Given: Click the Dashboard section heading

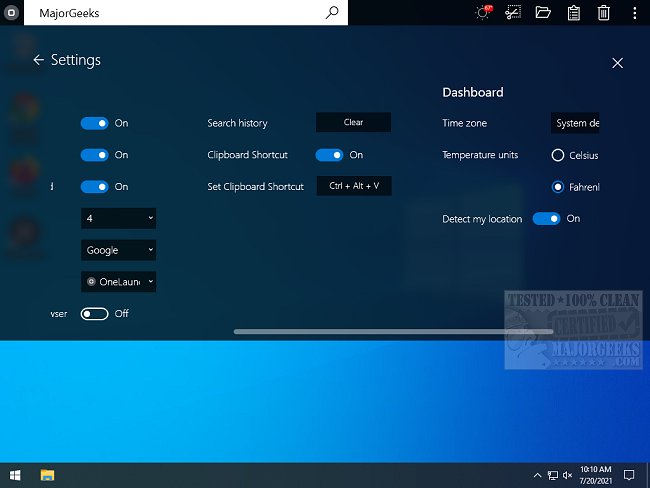Looking at the screenshot, I should pos(473,92).
